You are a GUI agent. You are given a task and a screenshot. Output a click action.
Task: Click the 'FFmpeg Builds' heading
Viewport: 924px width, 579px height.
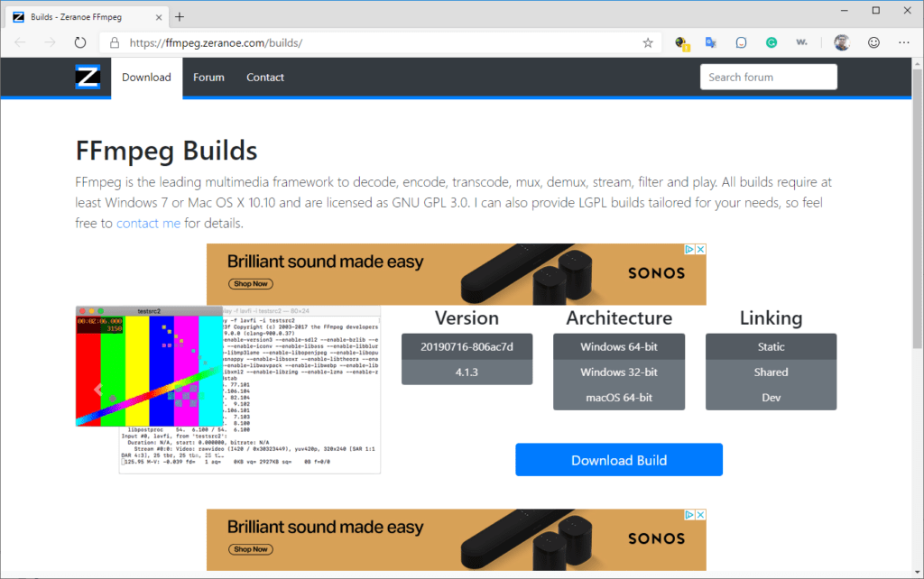click(x=167, y=151)
